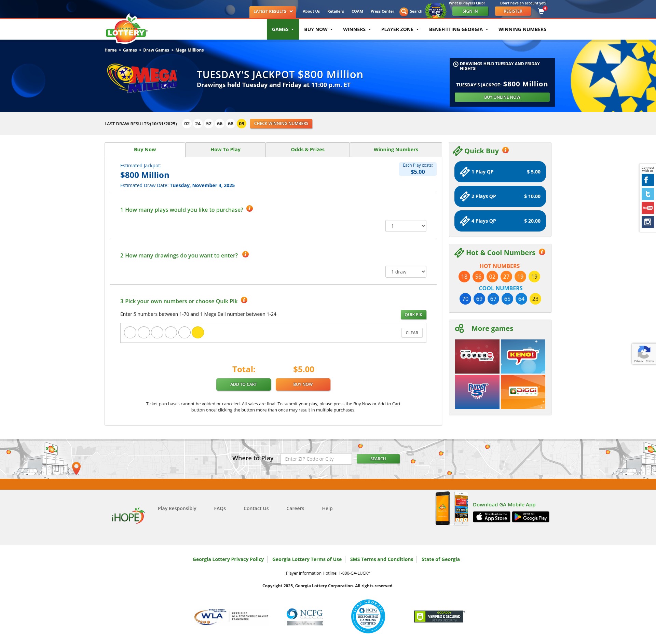The image size is (656, 644).
Task: Switch to the How To Play tab
Action: [225, 150]
